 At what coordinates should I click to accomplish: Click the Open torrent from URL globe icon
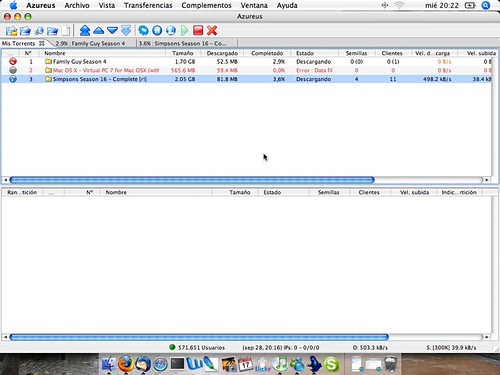pyautogui.click(x=39, y=31)
